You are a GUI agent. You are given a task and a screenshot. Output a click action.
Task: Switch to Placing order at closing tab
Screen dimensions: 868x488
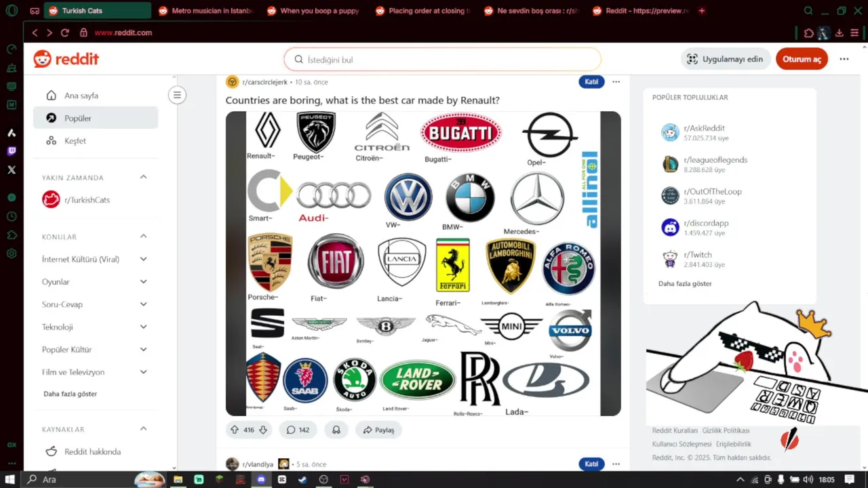(422, 11)
